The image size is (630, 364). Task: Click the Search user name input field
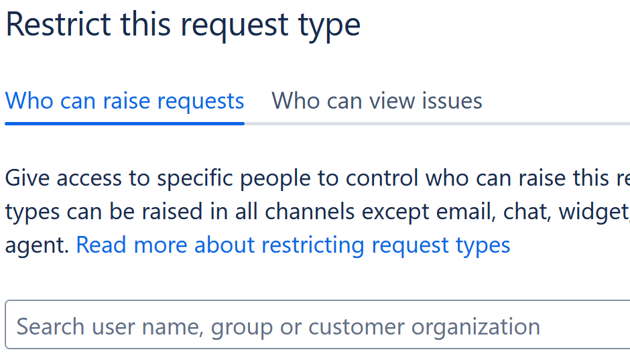click(x=315, y=327)
